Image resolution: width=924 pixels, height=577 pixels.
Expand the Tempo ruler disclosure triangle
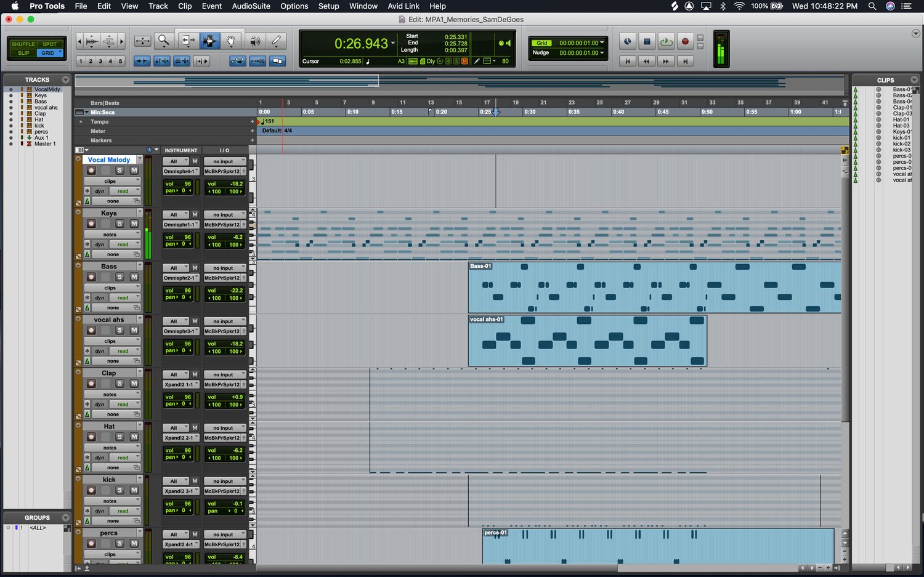(81, 122)
